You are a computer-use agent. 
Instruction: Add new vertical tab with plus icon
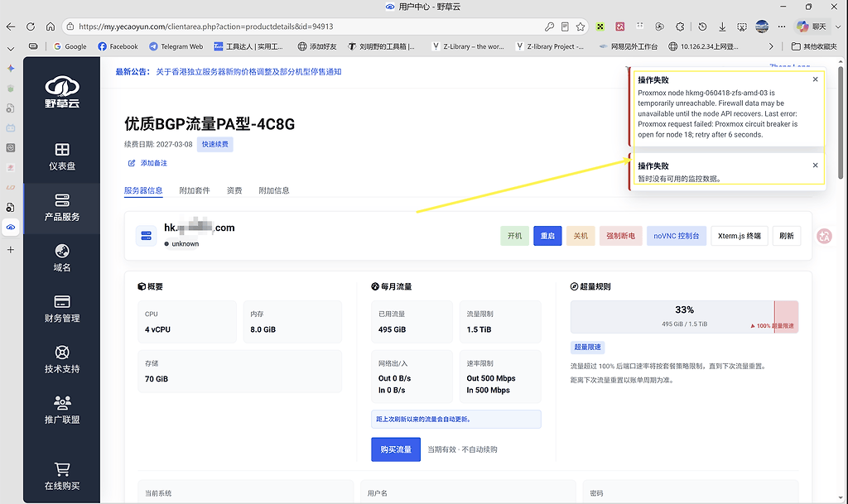coord(10,250)
